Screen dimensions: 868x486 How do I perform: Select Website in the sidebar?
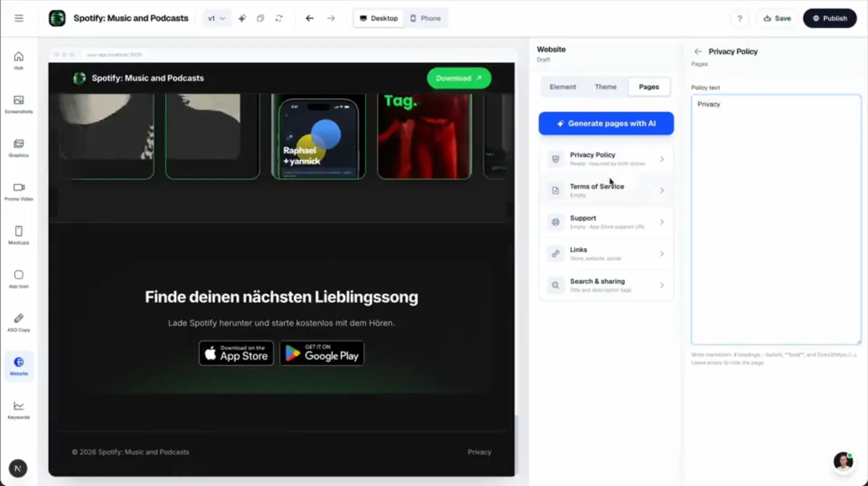click(x=19, y=366)
